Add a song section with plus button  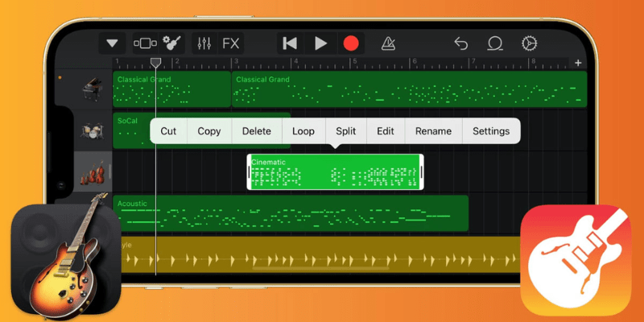tap(578, 63)
